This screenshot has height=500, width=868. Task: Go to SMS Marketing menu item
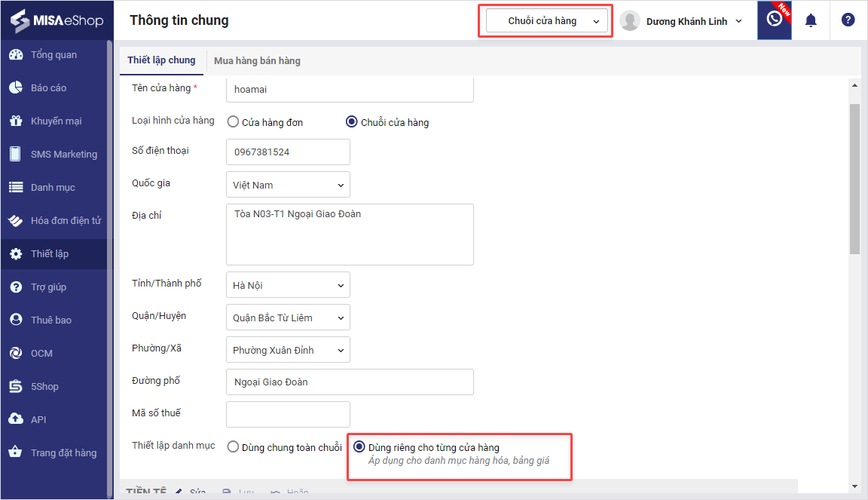63,154
